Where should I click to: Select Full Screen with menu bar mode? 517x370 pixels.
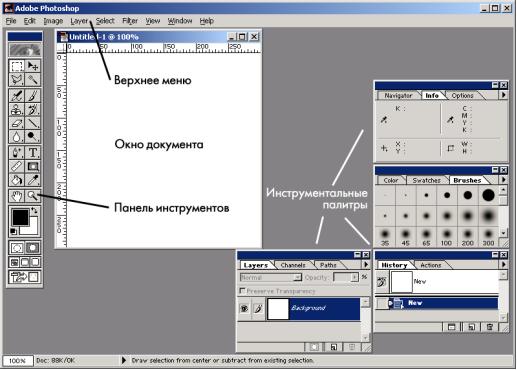click(25, 262)
